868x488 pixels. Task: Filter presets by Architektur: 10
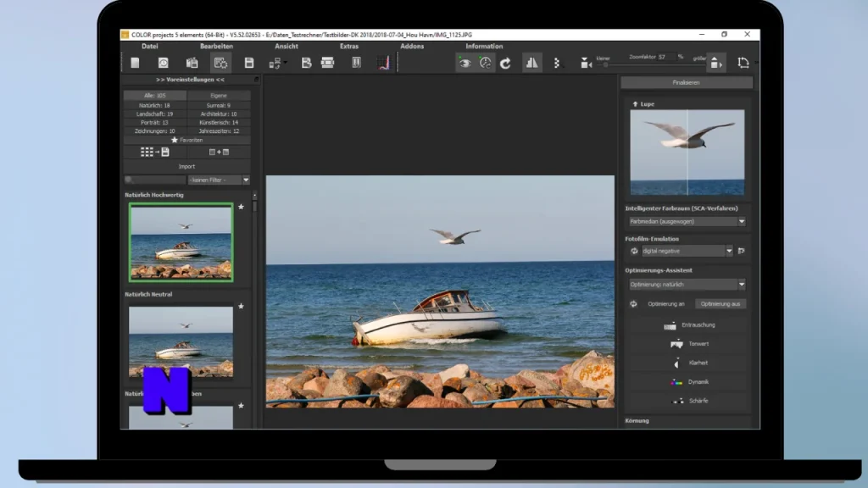[x=219, y=114]
